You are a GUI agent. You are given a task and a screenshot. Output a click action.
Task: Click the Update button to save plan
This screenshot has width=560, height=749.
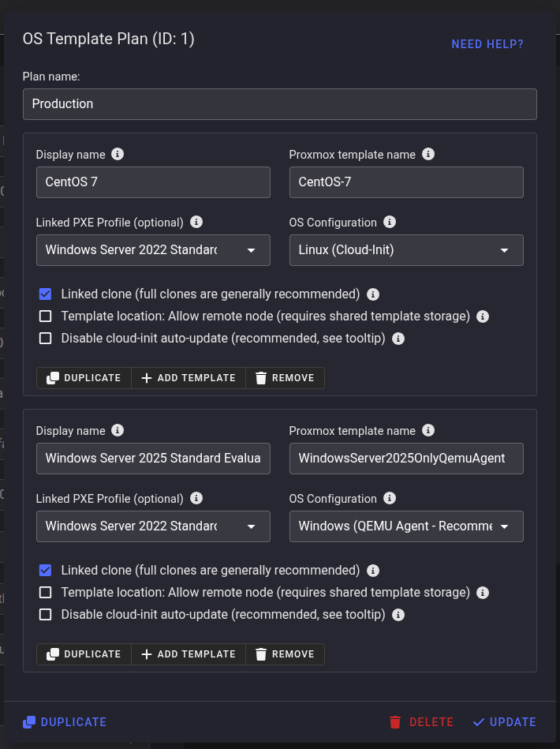(504, 722)
